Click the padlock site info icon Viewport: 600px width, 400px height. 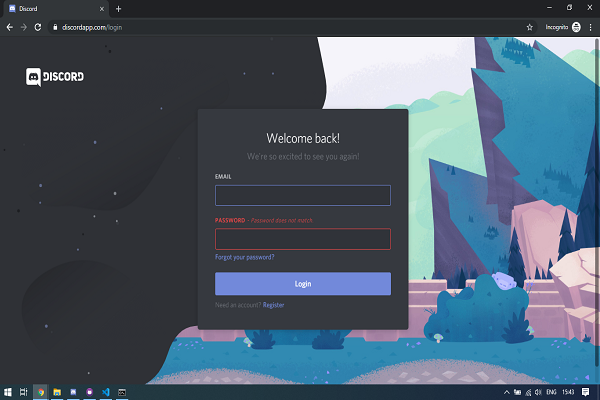coord(55,27)
